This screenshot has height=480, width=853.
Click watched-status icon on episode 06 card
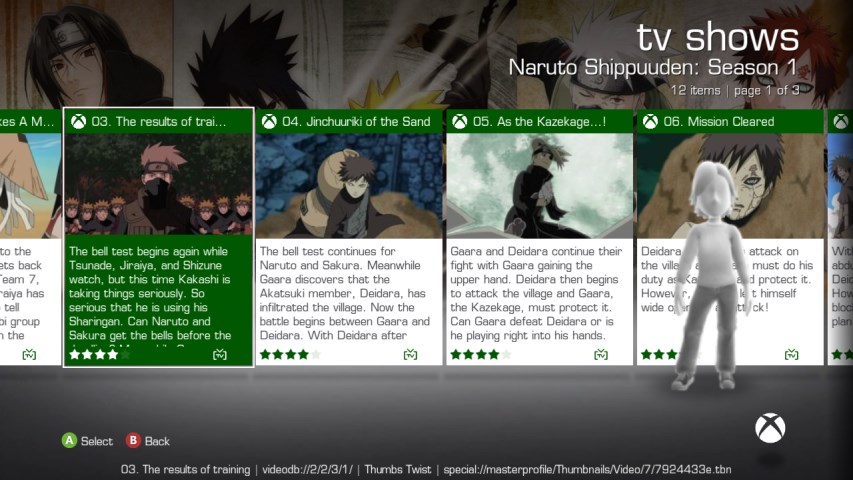pyautogui.click(x=792, y=355)
